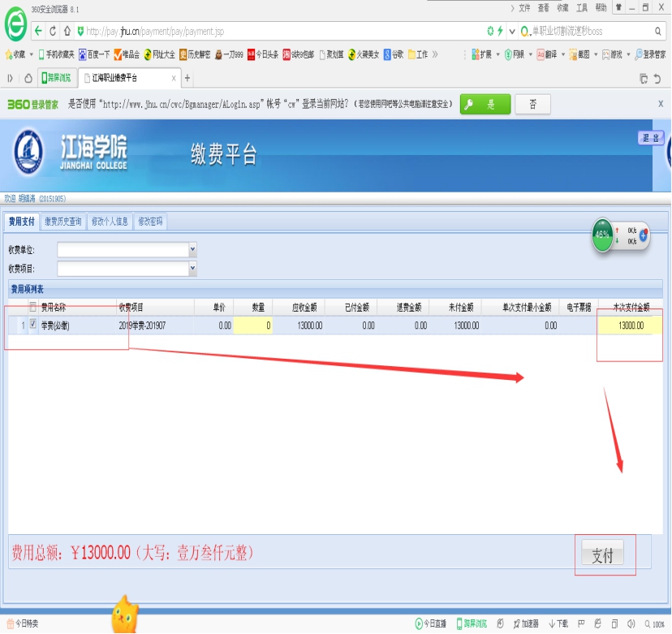Go to browser home page icon

67,31
